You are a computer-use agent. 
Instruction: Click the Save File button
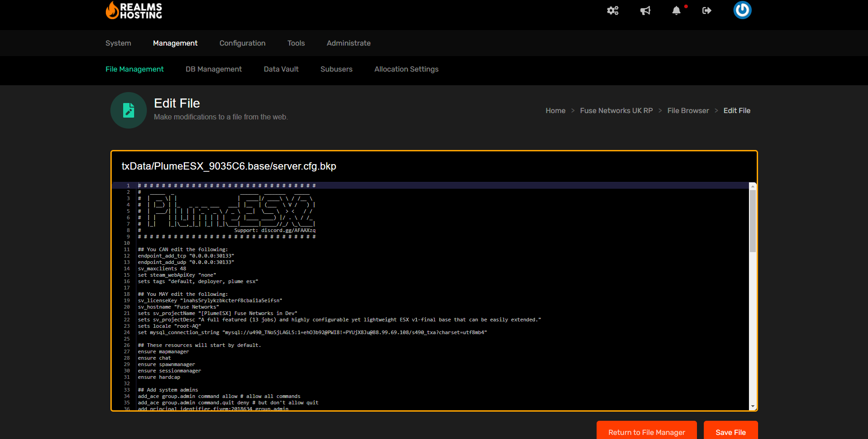tap(730, 431)
